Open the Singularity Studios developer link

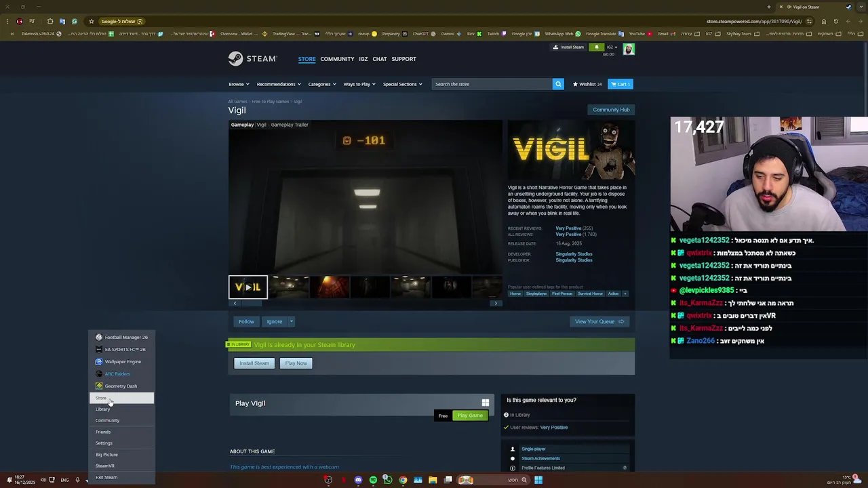pyautogui.click(x=574, y=254)
